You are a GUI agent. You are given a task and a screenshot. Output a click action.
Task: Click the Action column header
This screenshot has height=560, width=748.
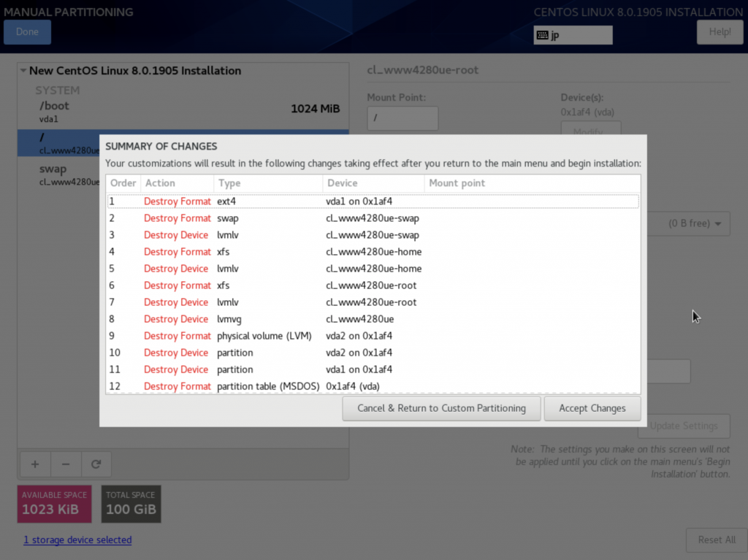click(x=177, y=183)
